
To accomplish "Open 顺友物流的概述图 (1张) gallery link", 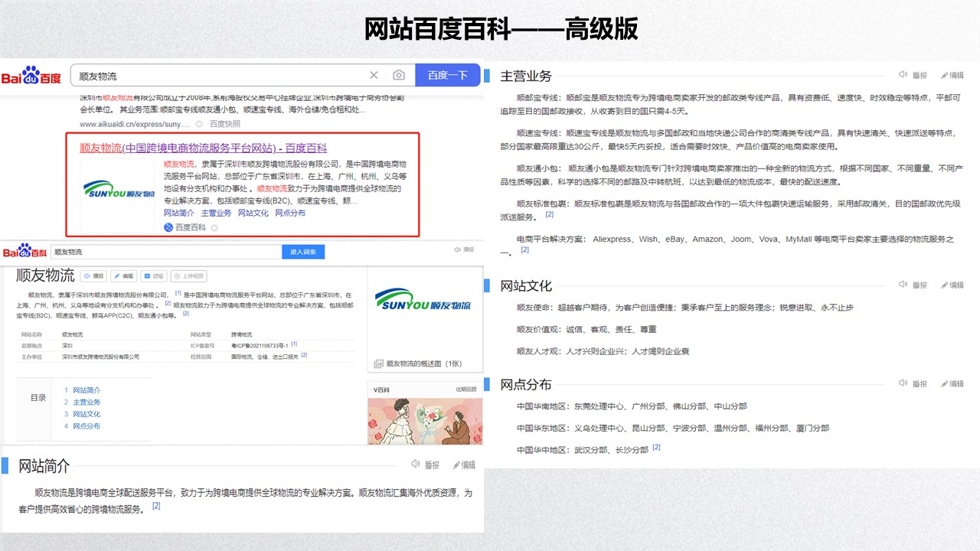I will 424,364.
